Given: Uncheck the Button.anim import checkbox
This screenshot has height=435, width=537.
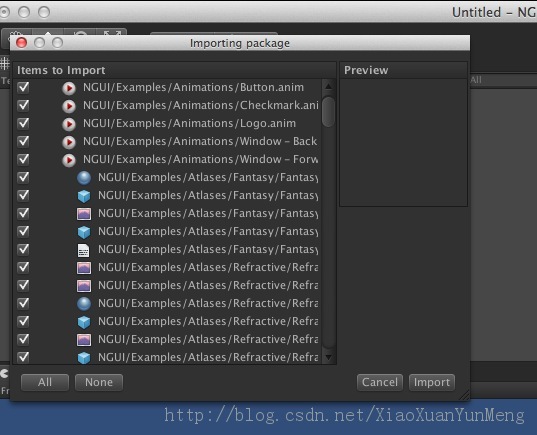Looking at the screenshot, I should coord(23,87).
